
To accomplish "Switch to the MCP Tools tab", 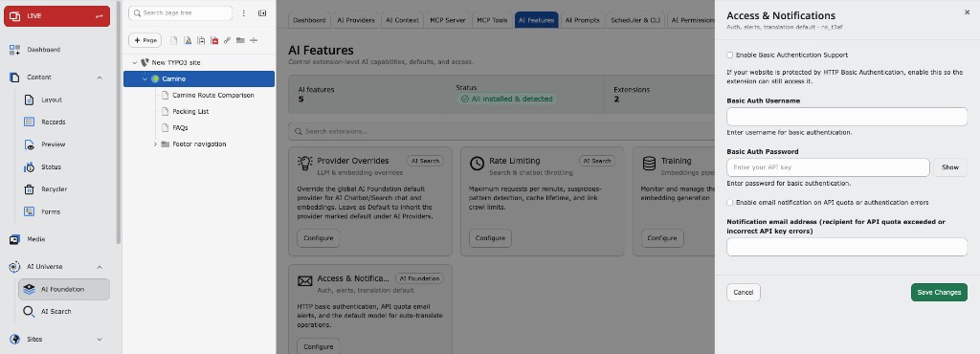I will 492,20.
